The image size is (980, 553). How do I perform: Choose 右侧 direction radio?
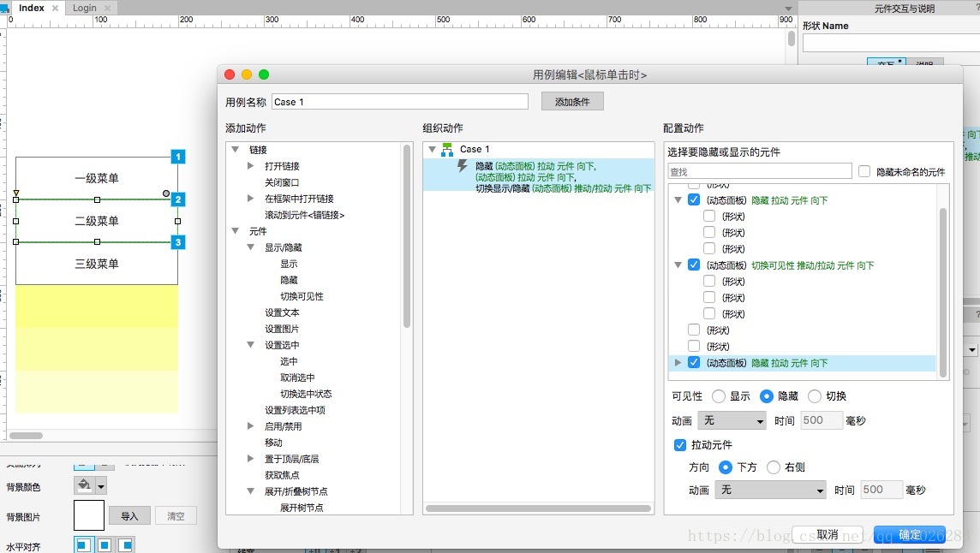(x=774, y=467)
